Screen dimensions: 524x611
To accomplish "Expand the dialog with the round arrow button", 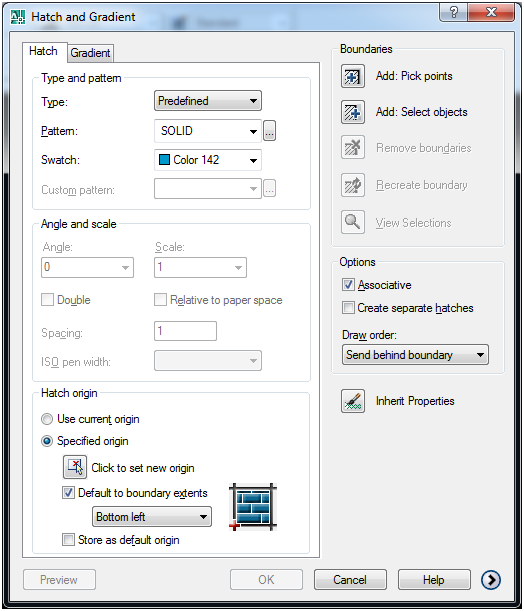I will tap(490, 580).
